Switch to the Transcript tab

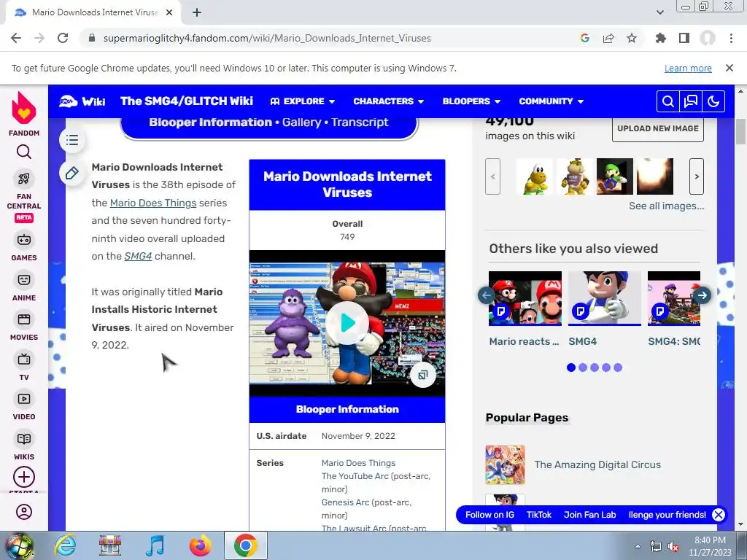[x=360, y=122]
